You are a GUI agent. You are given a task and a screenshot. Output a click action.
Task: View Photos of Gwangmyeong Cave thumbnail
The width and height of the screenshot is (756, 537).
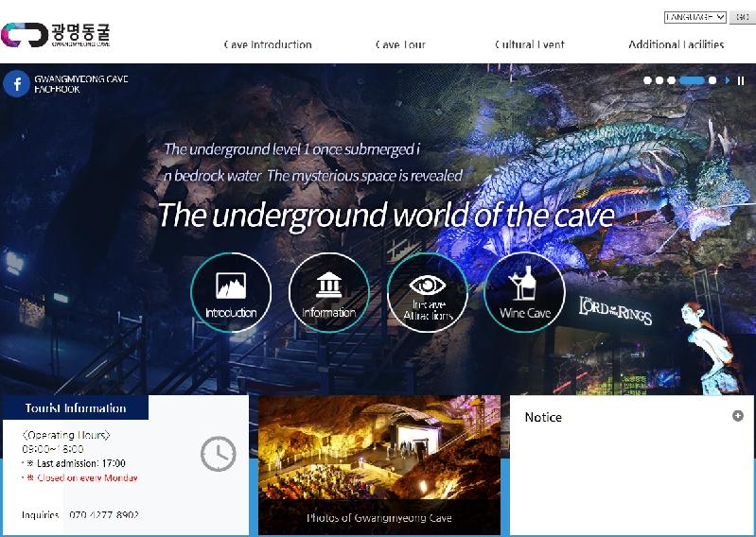coord(378,463)
